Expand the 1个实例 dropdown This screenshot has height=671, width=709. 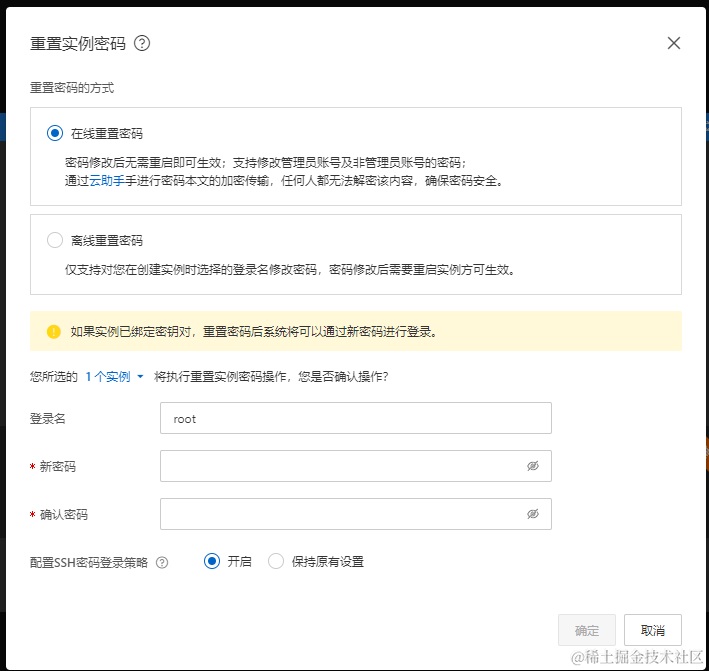tap(114, 377)
